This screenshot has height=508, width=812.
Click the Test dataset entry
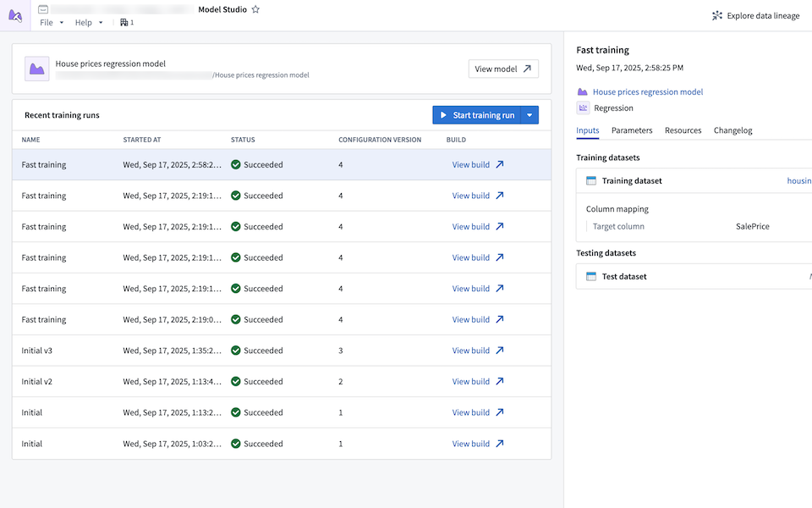694,276
